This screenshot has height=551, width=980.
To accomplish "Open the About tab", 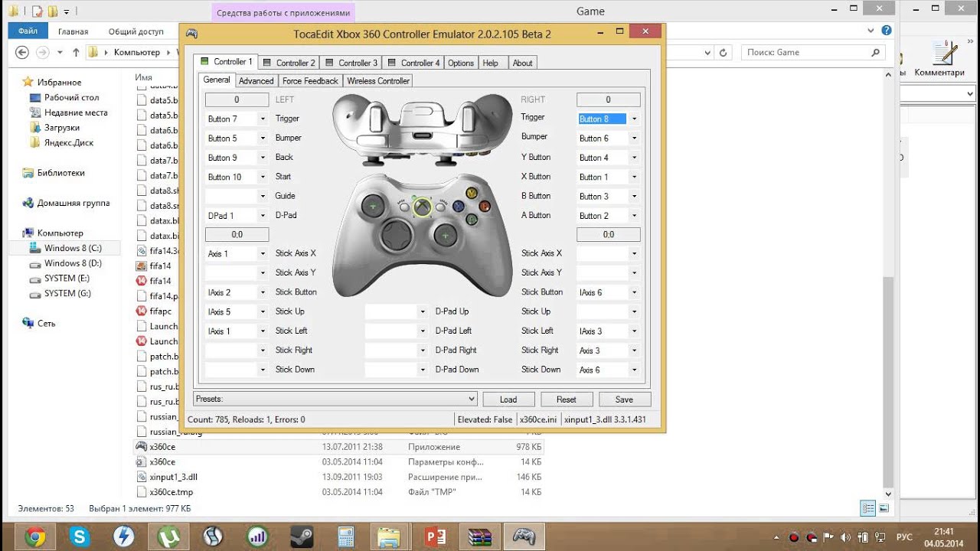I will 522,63.
